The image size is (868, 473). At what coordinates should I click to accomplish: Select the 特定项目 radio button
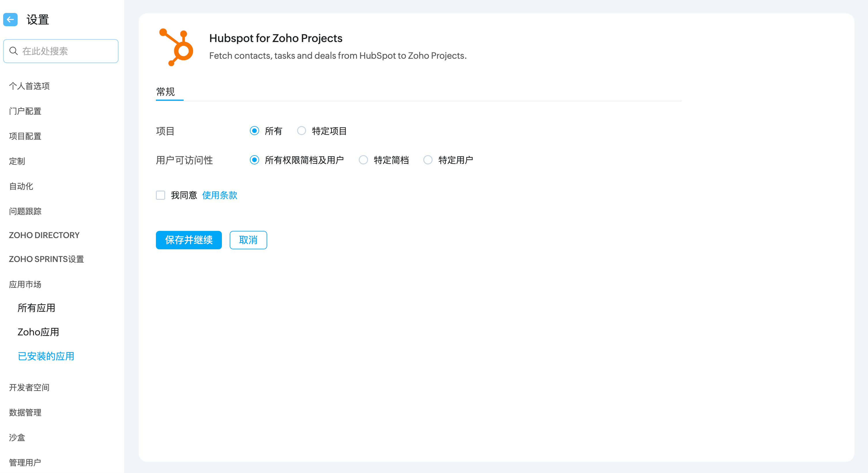coord(301,131)
